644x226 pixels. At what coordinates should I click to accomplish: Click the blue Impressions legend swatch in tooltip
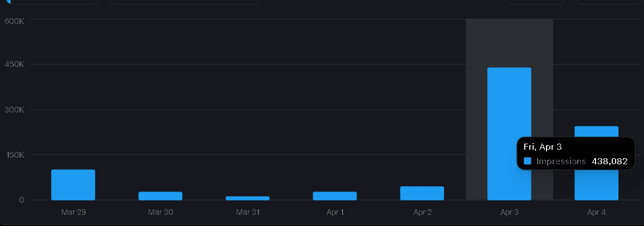coord(528,161)
